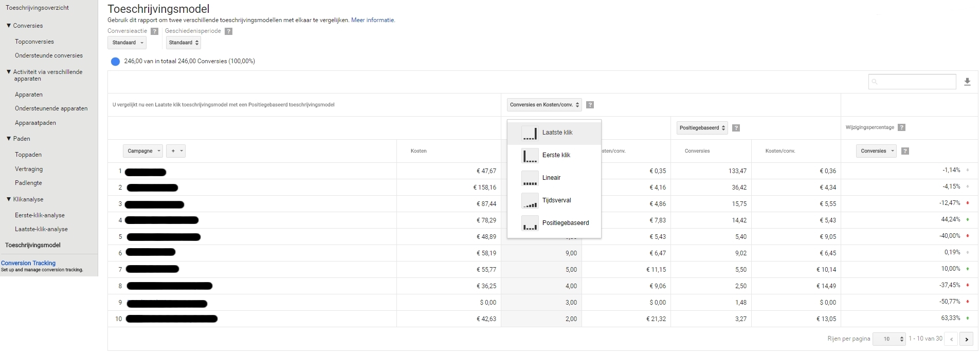
Task: Click the Lineair model icon
Action: (530, 178)
